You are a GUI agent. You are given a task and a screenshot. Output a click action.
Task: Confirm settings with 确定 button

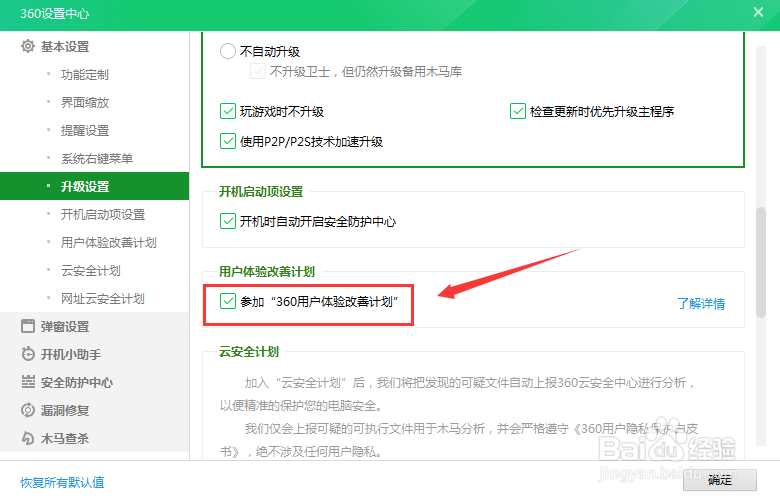[720, 480]
